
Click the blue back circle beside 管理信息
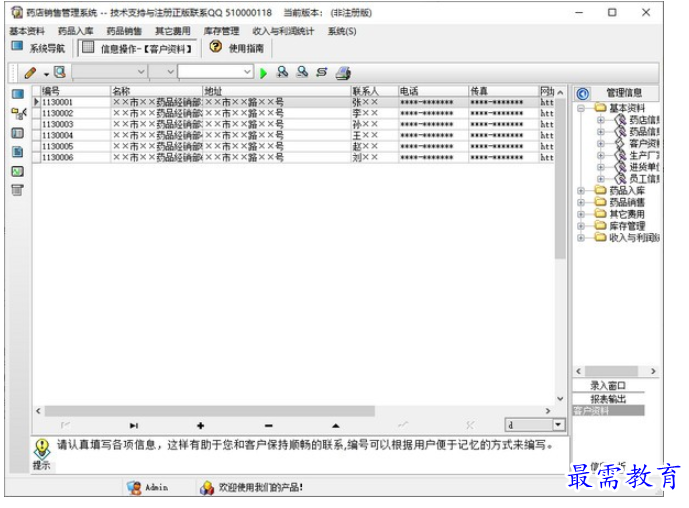(583, 94)
